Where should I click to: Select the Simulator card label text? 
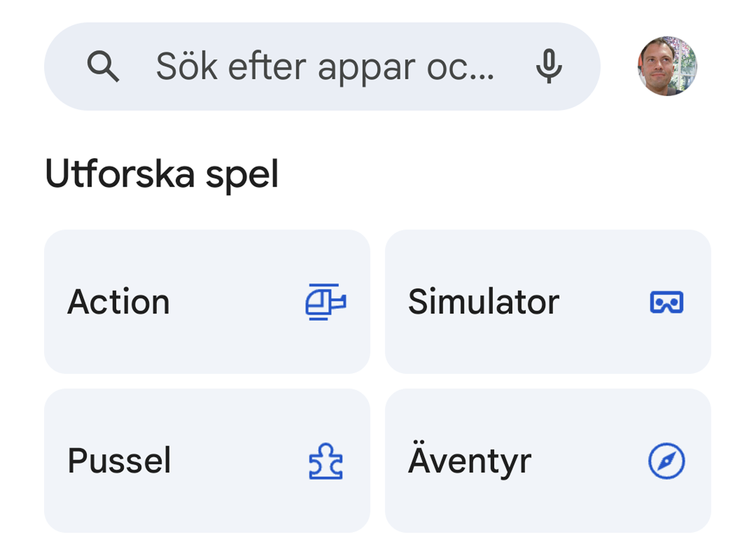483,301
